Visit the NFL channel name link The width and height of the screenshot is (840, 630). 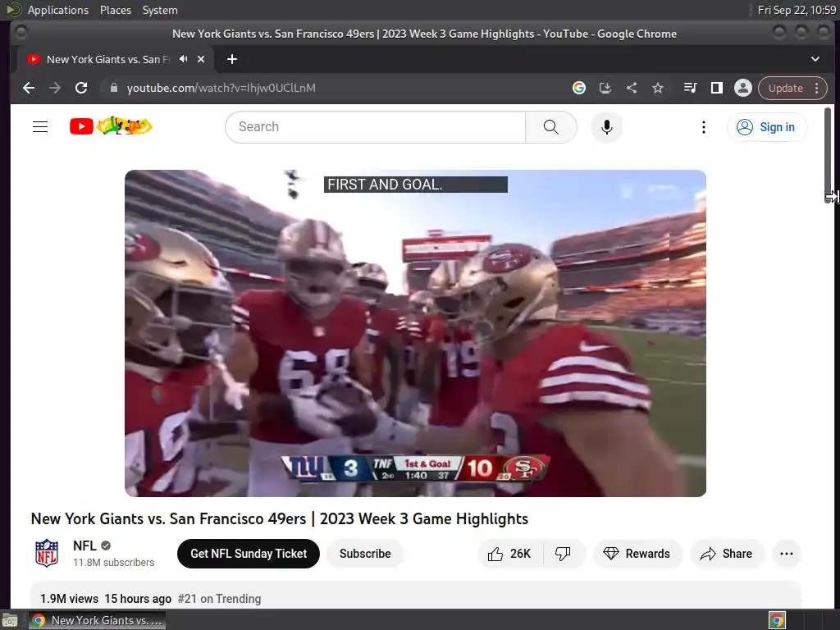point(84,546)
